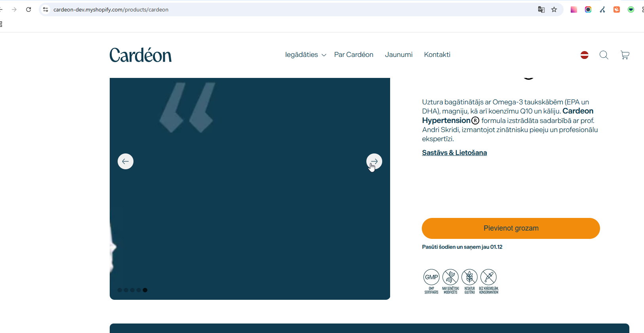
Task: Open the pink gradient browser extension
Action: pyautogui.click(x=574, y=9)
